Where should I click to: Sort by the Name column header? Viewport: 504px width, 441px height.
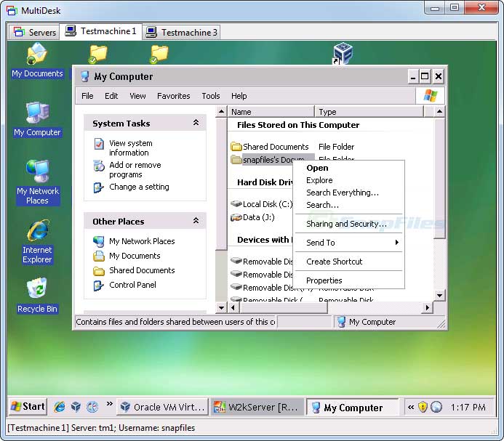pyautogui.click(x=271, y=112)
